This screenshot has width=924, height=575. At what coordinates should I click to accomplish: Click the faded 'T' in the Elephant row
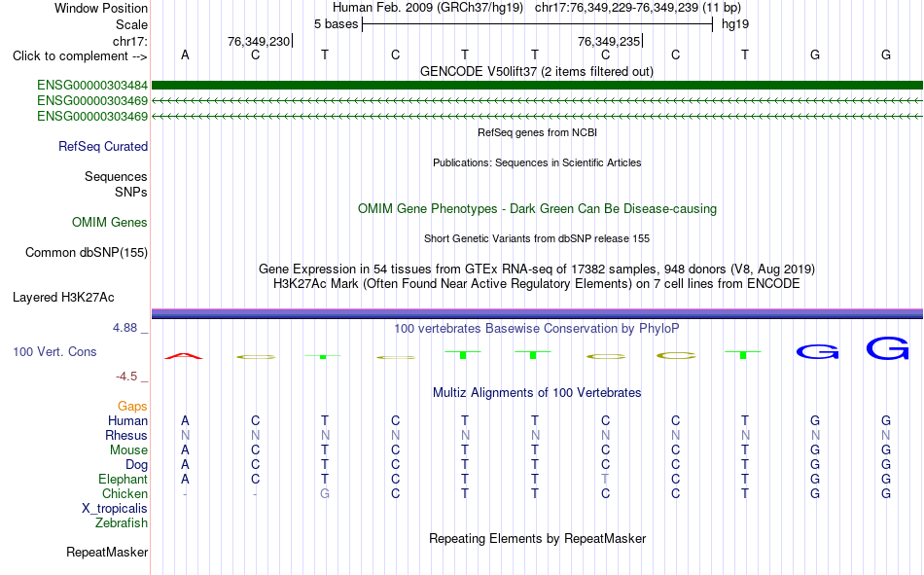pos(605,480)
